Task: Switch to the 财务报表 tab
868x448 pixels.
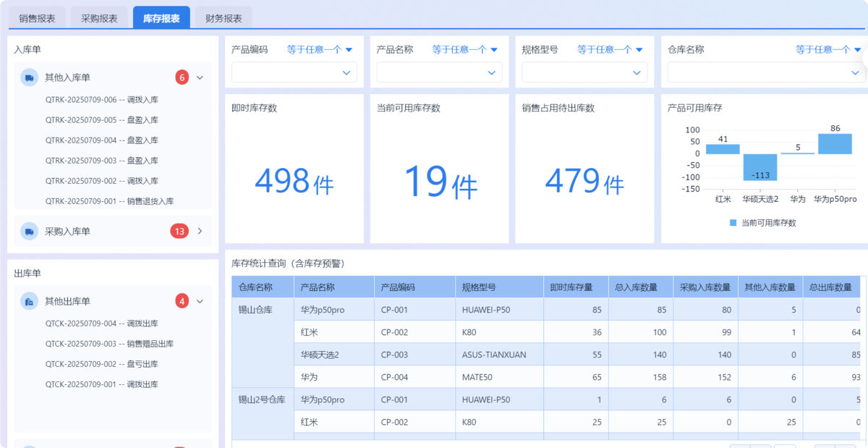Action: (x=224, y=18)
